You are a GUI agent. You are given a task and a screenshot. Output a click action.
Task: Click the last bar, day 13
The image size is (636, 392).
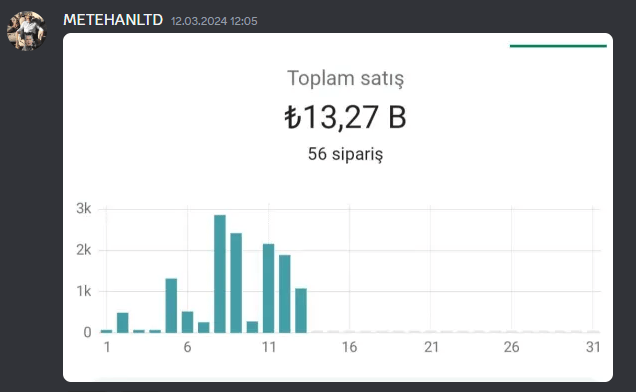[x=301, y=310]
